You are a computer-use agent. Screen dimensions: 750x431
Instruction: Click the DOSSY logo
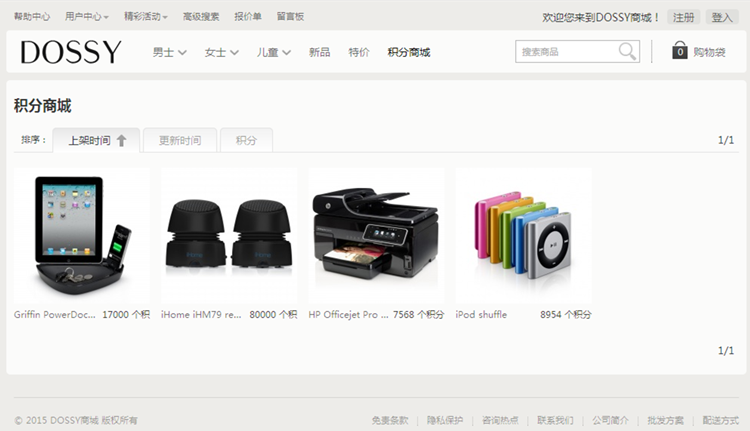pos(71,52)
